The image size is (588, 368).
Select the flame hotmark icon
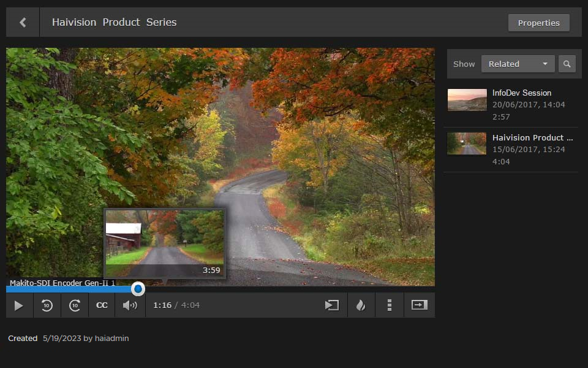[361, 305]
